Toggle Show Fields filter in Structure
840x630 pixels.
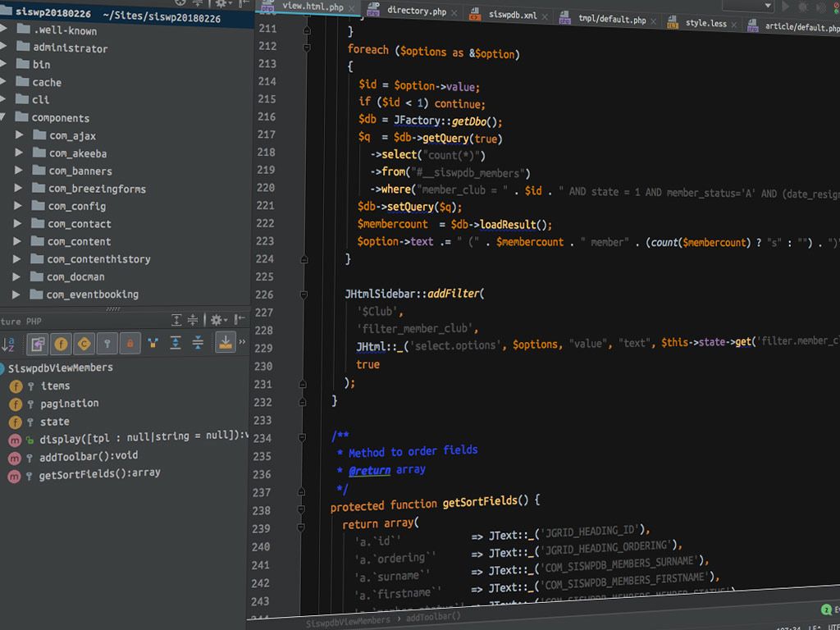(x=61, y=344)
